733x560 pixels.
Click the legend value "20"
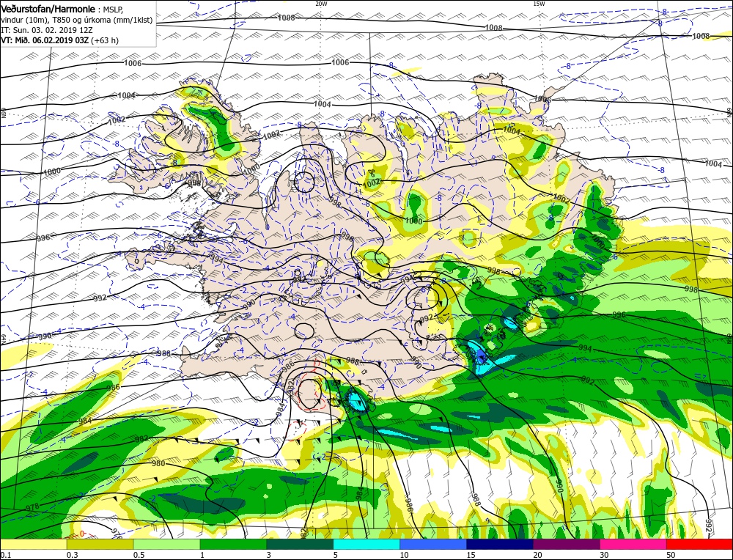click(537, 555)
